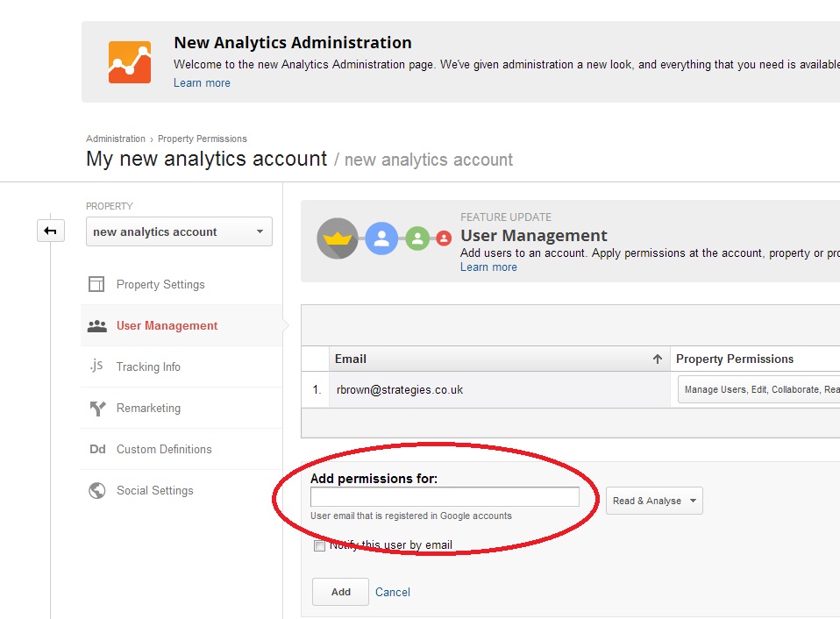The height and width of the screenshot is (619, 840).
Task: Click the User Management feature update heading
Action: pos(534,236)
